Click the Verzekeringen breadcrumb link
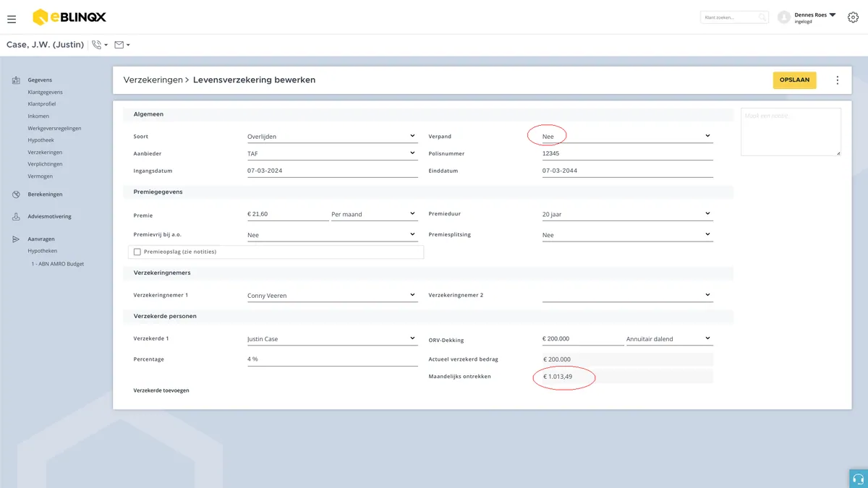The width and height of the screenshot is (868, 488). pyautogui.click(x=153, y=80)
